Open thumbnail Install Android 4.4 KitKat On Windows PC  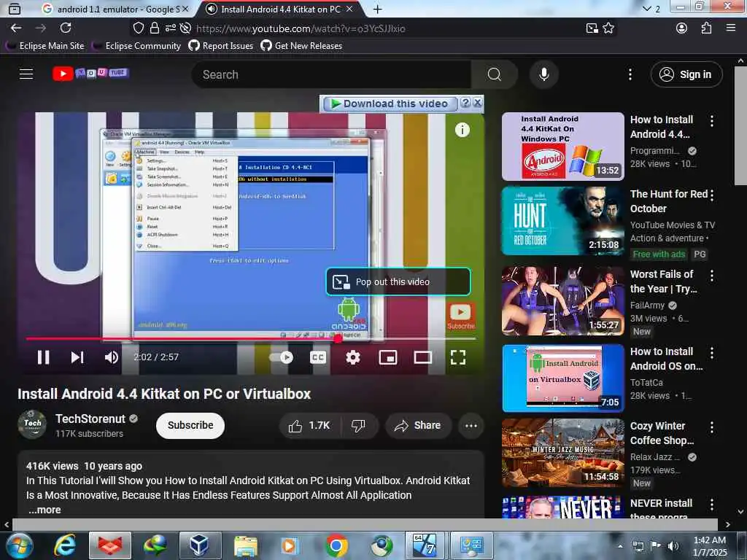coord(562,147)
